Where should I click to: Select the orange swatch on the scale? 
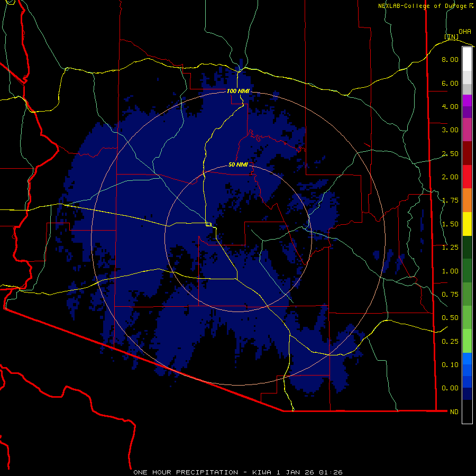tap(467, 200)
